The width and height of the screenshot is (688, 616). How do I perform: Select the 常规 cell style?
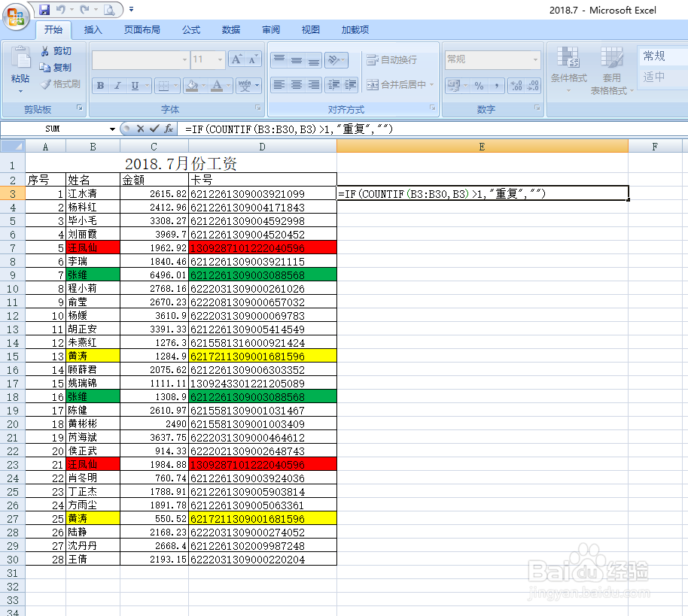point(662,56)
